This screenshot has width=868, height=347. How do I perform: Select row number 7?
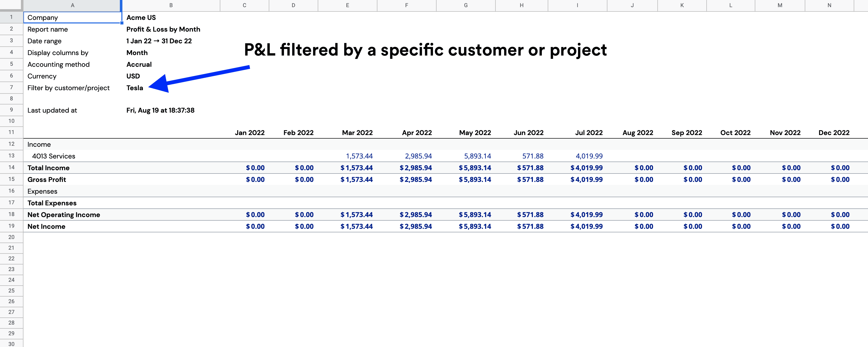pos(11,87)
